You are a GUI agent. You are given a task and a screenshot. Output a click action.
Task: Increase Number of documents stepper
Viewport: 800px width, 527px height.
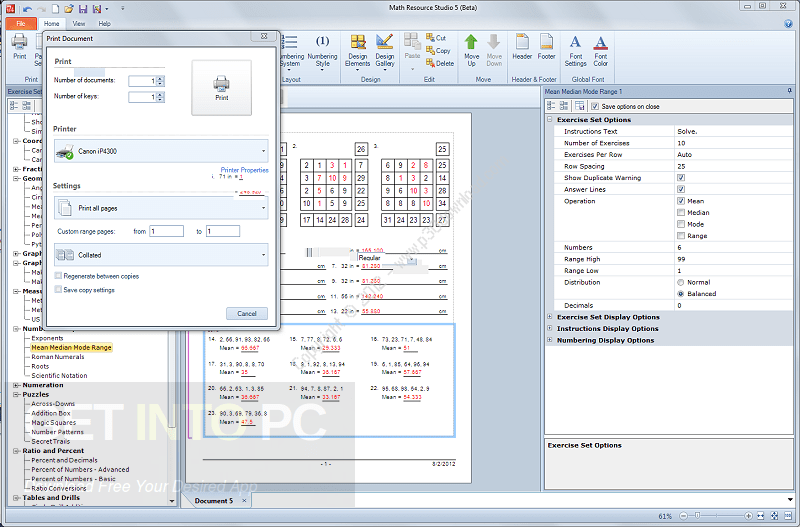point(160,79)
